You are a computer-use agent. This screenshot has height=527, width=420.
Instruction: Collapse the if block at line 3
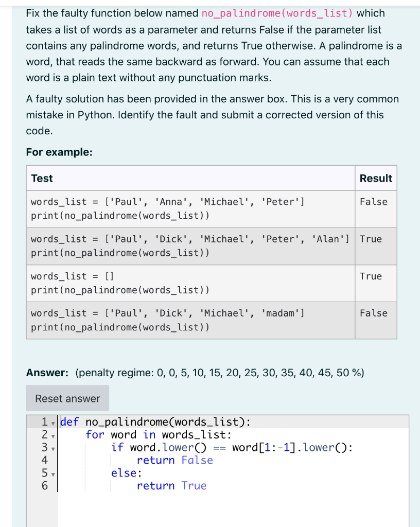[54, 448]
